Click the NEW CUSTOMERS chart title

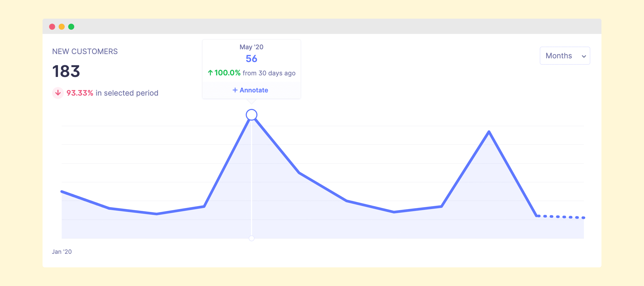pyautogui.click(x=85, y=51)
